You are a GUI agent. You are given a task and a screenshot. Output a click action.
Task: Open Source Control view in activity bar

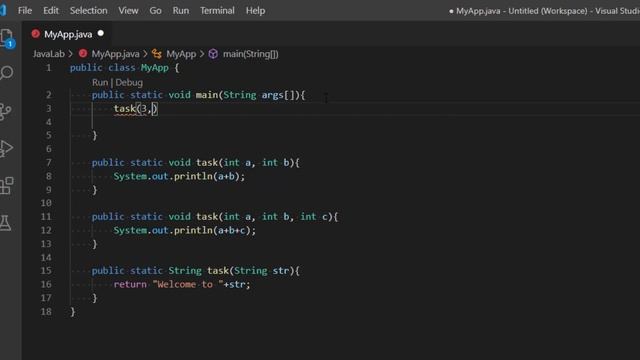click(6, 111)
